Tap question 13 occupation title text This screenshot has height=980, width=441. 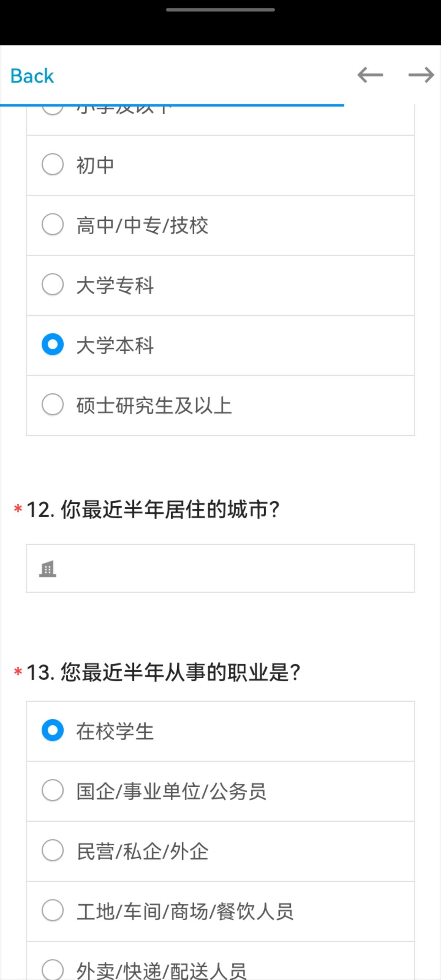pos(163,672)
